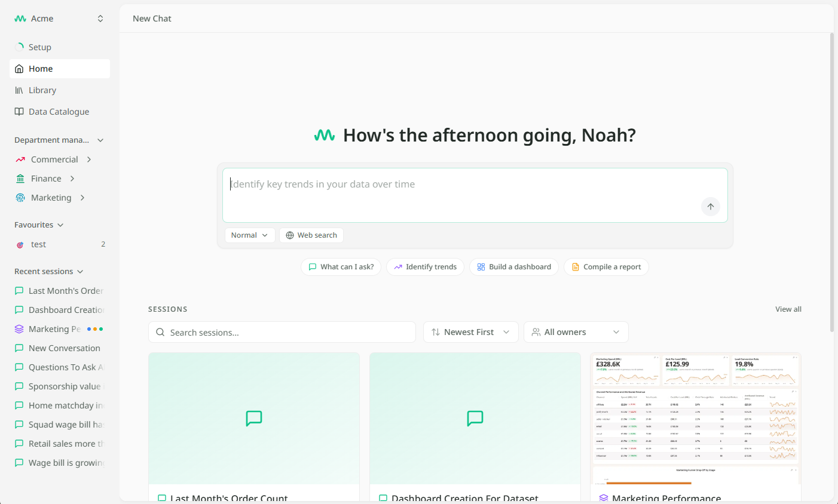Click the View all sessions link
The height and width of the screenshot is (504, 838).
tap(788, 309)
